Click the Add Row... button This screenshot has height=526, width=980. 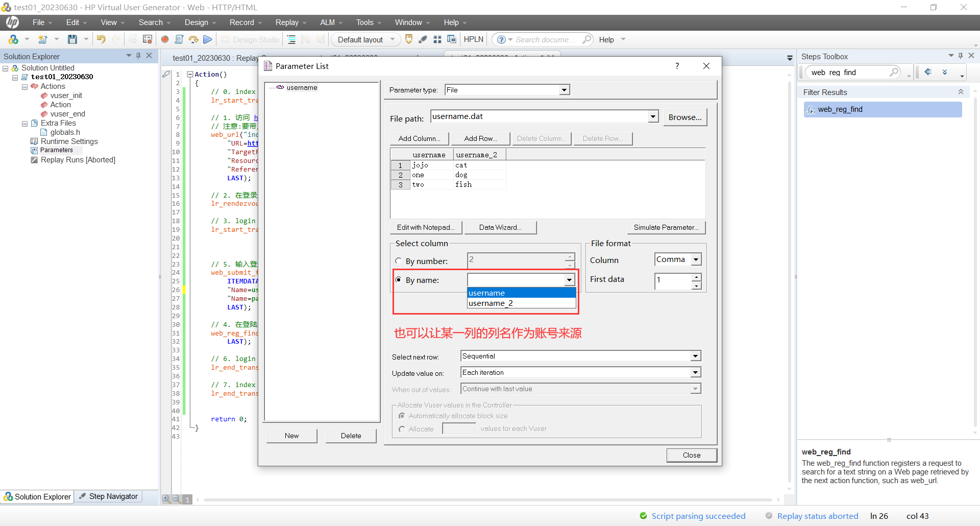[x=480, y=138]
